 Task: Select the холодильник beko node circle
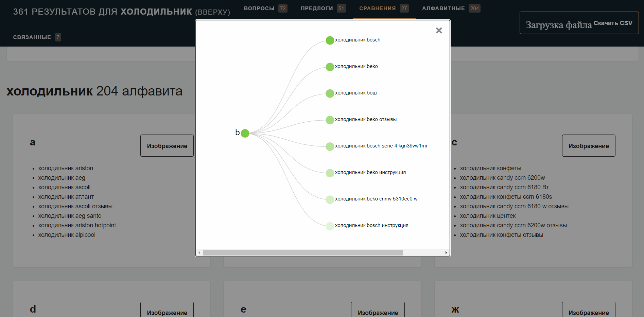(x=330, y=67)
